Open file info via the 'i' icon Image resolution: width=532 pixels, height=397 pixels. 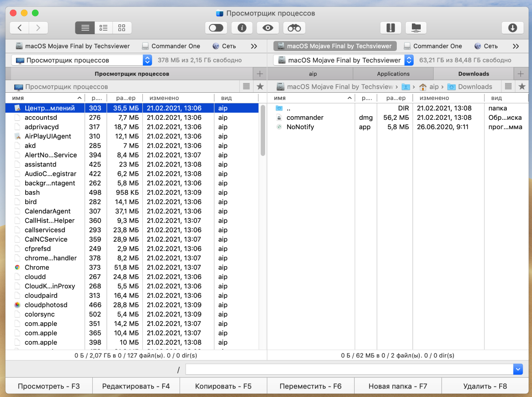click(x=242, y=28)
